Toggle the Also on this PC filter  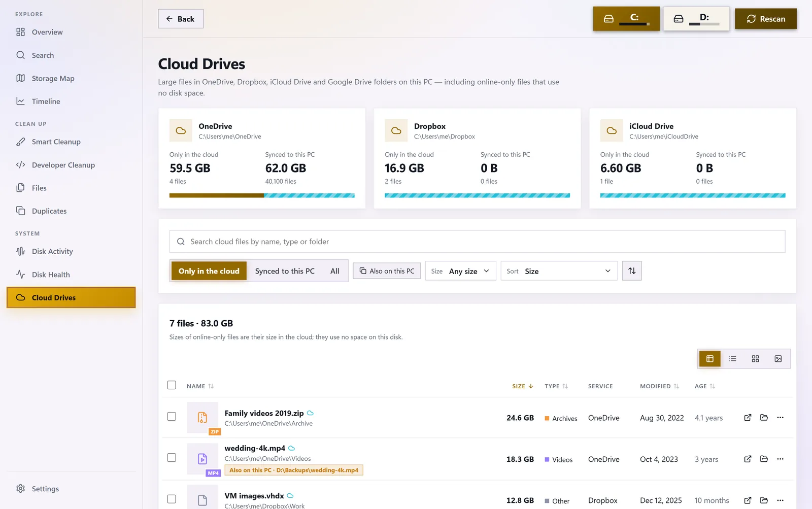[x=387, y=271]
